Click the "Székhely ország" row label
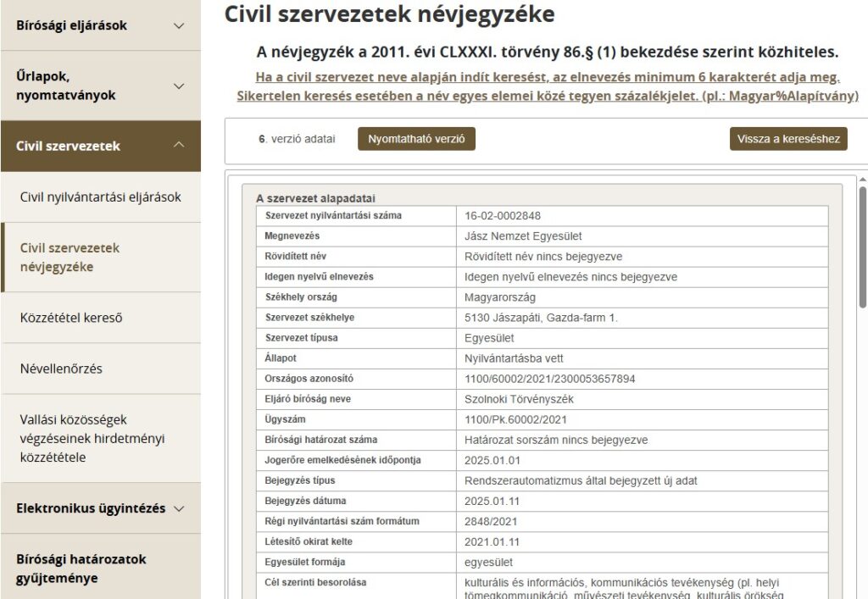This screenshot has width=868, height=599. (301, 297)
